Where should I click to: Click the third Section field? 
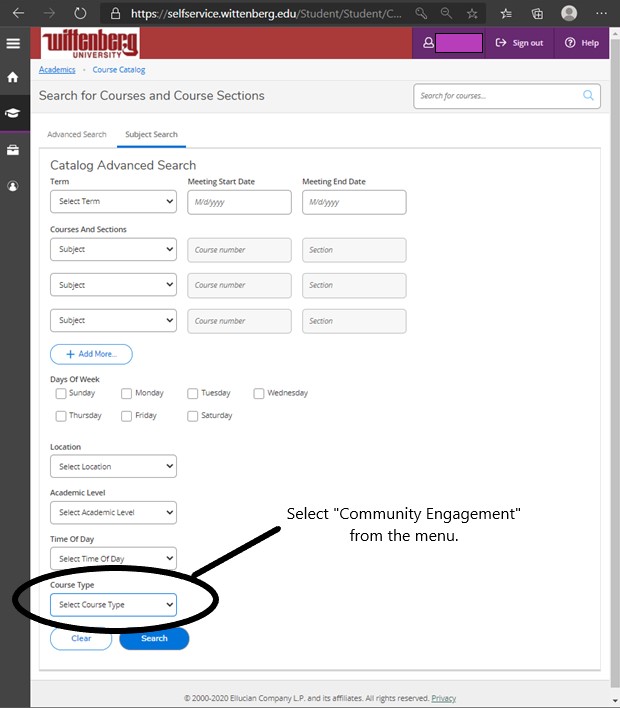(x=354, y=321)
